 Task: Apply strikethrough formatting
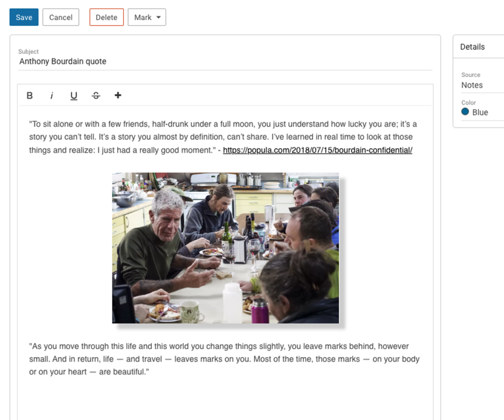tap(95, 95)
